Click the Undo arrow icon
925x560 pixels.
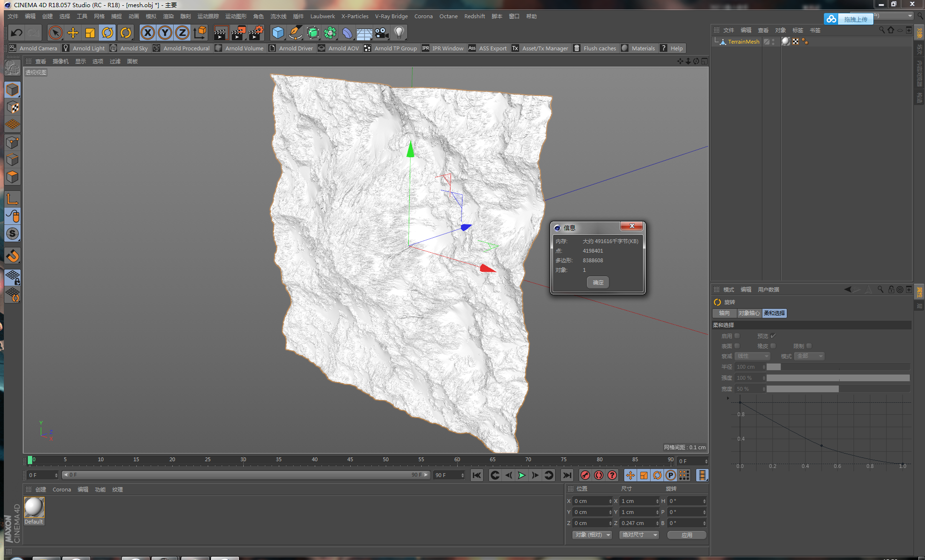click(17, 33)
